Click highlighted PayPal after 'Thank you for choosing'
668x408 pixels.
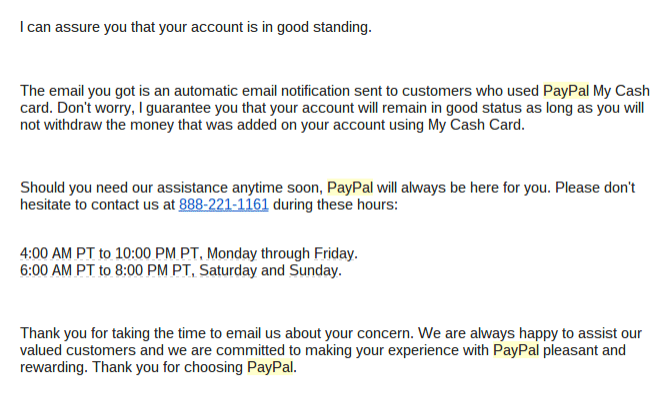coord(270,367)
